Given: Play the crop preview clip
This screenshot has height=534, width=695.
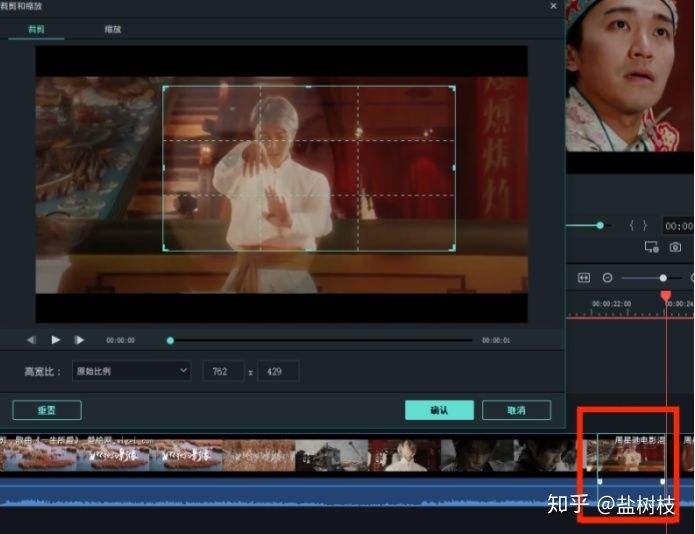Looking at the screenshot, I should 55,340.
